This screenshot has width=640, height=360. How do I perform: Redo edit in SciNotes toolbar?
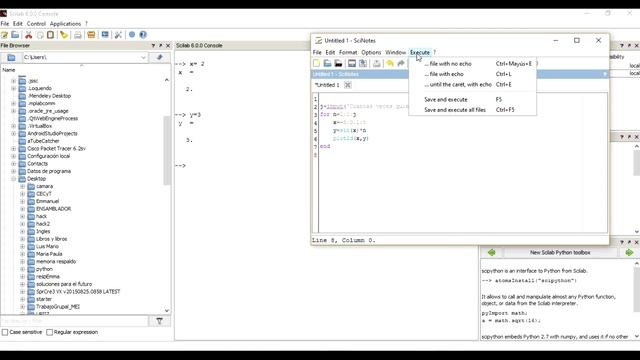click(401, 63)
